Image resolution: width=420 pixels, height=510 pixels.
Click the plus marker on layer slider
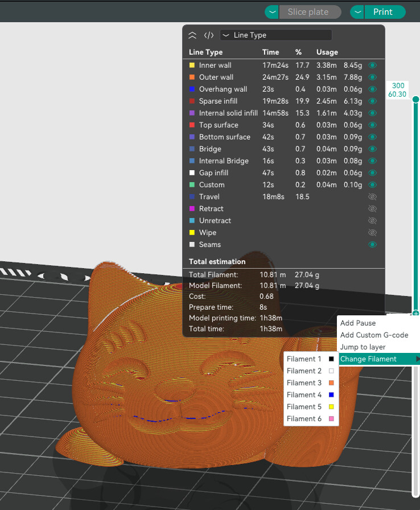pos(415,313)
